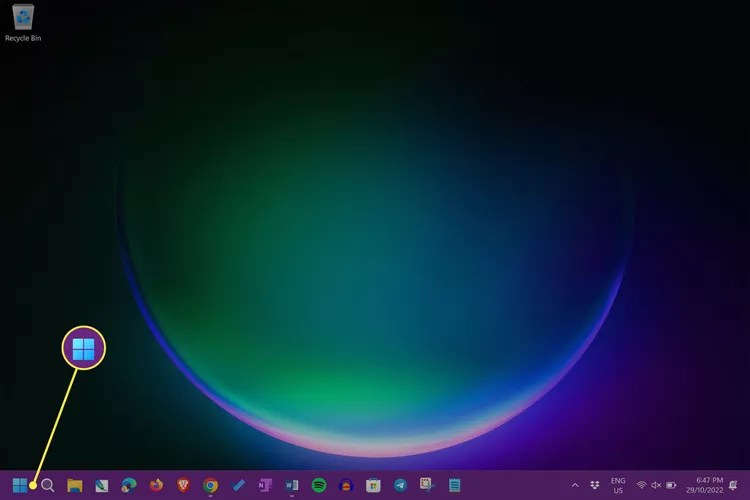Viewport: 750px width, 500px height.
Task: Select the Recycle Bin desktop icon
Action: click(23, 23)
